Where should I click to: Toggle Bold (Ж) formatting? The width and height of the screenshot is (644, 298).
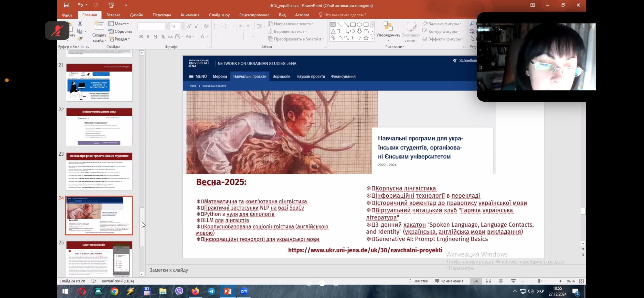point(141,36)
